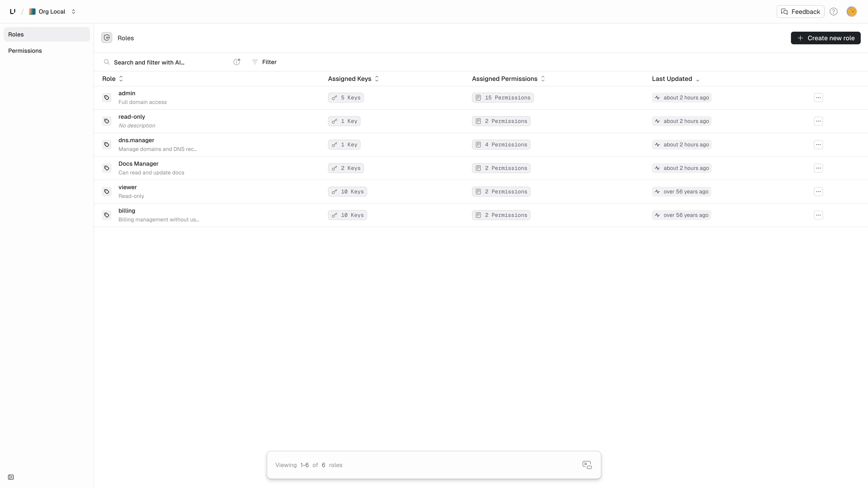The height and width of the screenshot is (488, 868).
Task: Sort by Last Updated column
Action: point(676,78)
